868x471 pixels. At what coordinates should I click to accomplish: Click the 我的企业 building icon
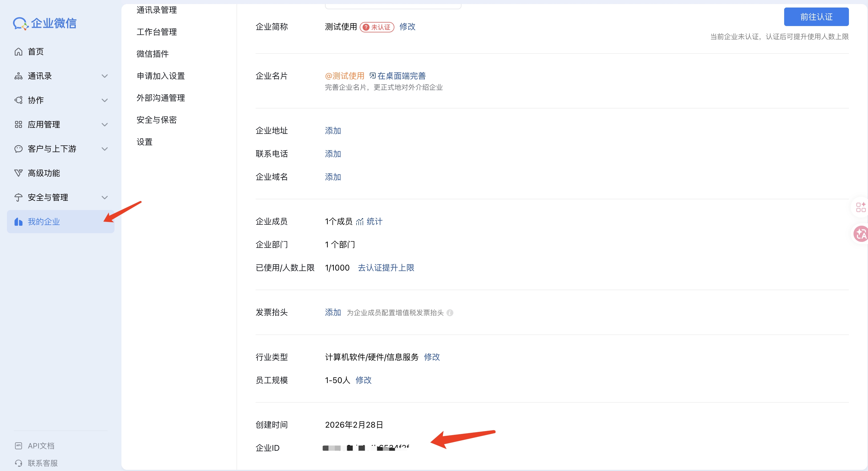coord(19,222)
